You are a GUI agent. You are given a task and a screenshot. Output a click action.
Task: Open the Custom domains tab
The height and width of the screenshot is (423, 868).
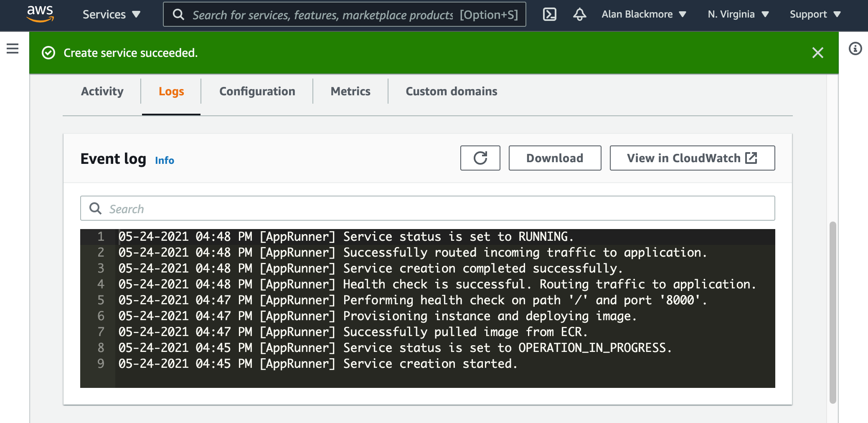click(x=452, y=91)
